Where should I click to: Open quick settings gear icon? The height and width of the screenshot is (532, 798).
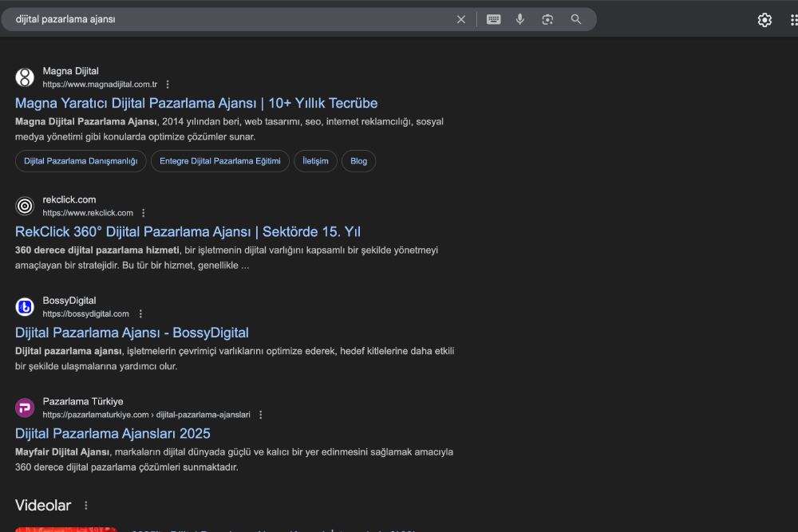click(764, 20)
